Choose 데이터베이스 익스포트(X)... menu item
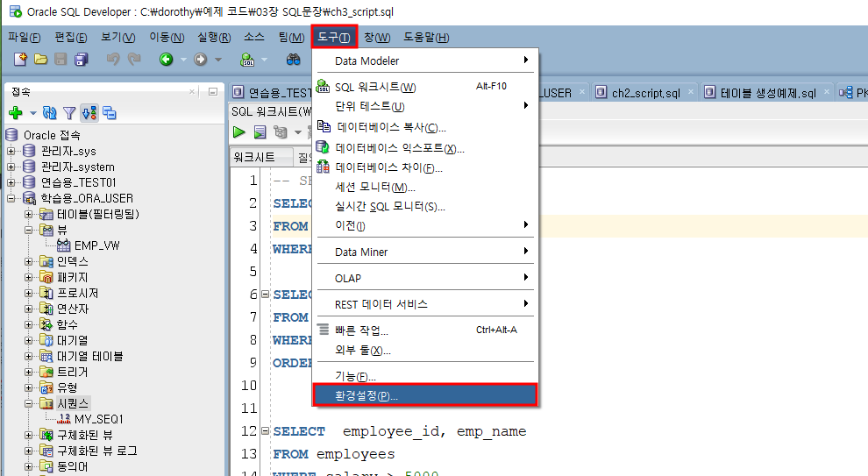Screen dimensions: 868x476 pyautogui.click(x=425, y=148)
